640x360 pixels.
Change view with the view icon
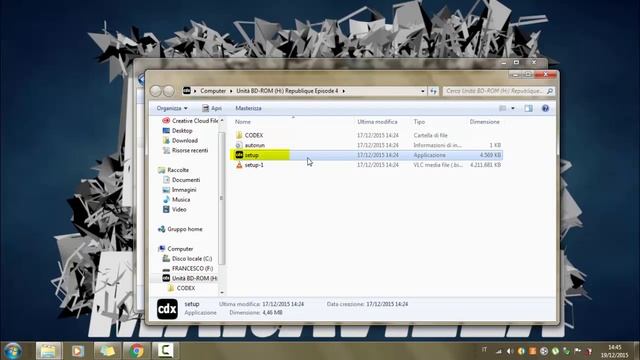pos(502,108)
